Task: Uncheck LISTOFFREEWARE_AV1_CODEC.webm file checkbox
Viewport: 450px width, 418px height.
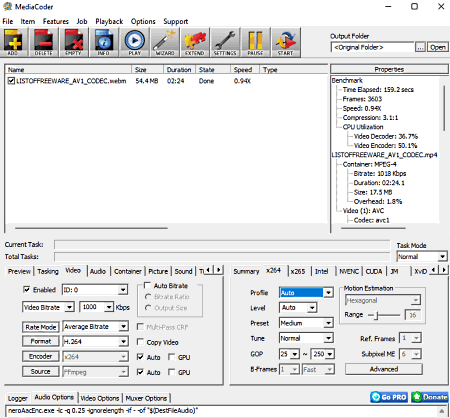Action: [x=11, y=81]
